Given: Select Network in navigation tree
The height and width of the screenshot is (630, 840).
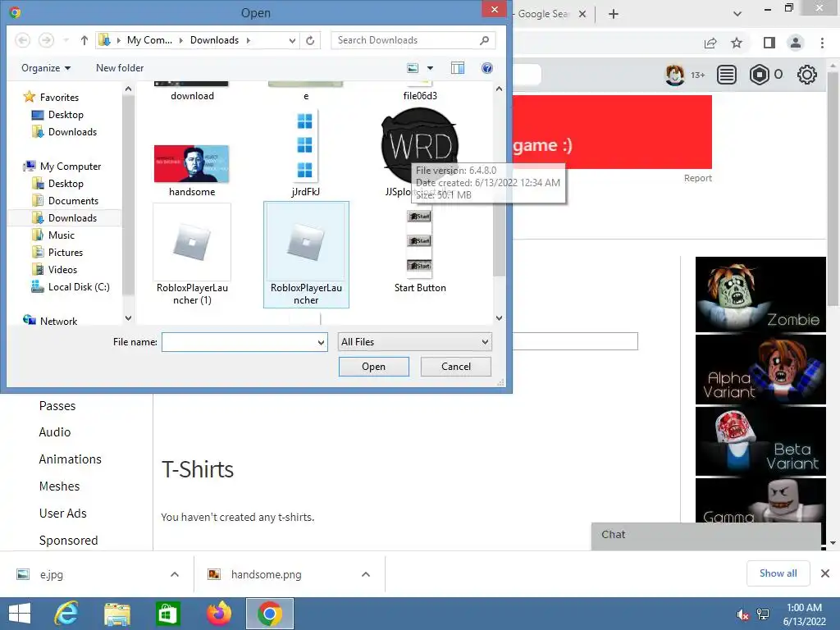Looking at the screenshot, I should pyautogui.click(x=58, y=321).
